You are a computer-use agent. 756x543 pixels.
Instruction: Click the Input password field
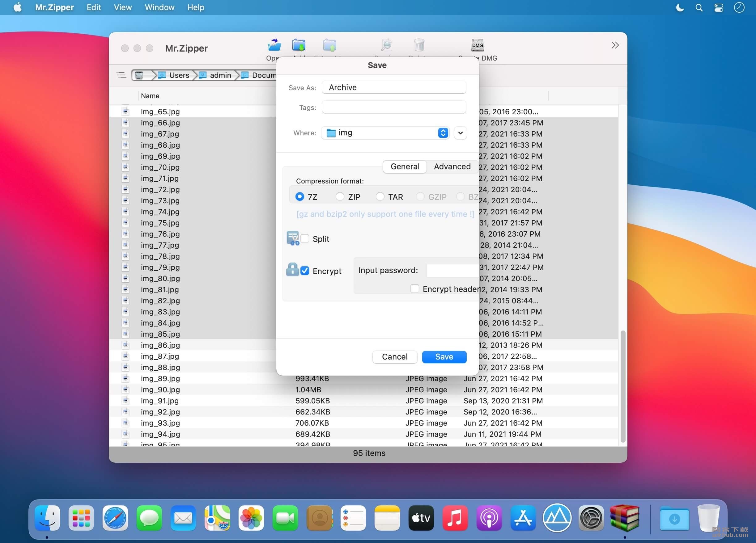[x=452, y=271]
